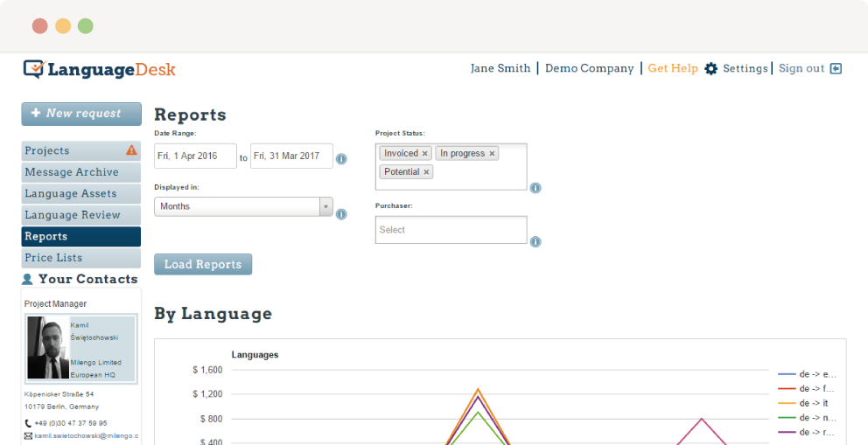Click the phone number +49 (0)30 47 37 59 95
Viewport: 868px width, 445px height.
point(71,423)
